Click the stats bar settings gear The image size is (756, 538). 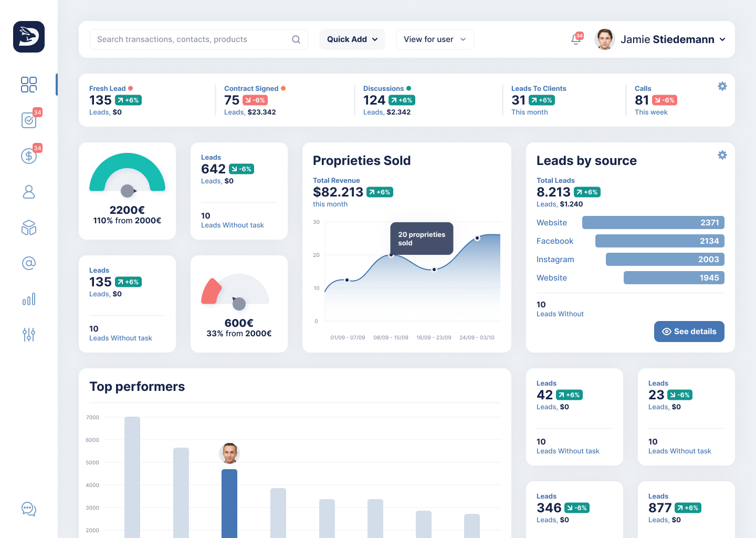(722, 86)
